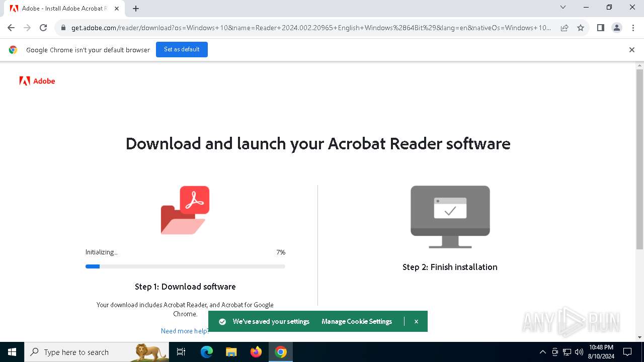Open File Explorer from taskbar

pos(231,352)
